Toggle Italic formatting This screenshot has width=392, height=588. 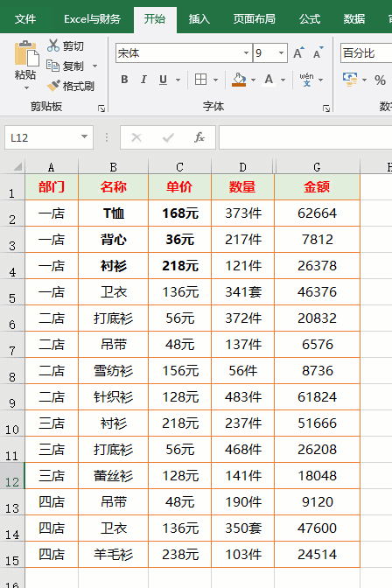(143, 80)
